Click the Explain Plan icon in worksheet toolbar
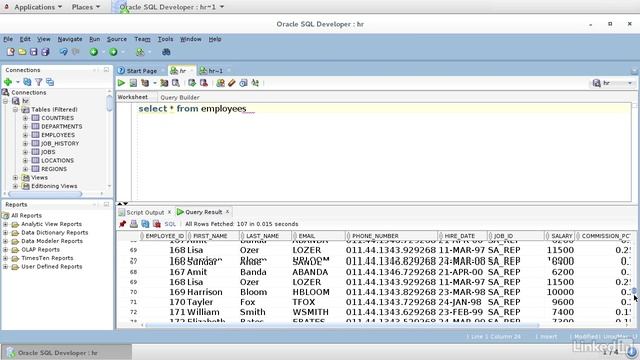640x360 pixels. 145,83
